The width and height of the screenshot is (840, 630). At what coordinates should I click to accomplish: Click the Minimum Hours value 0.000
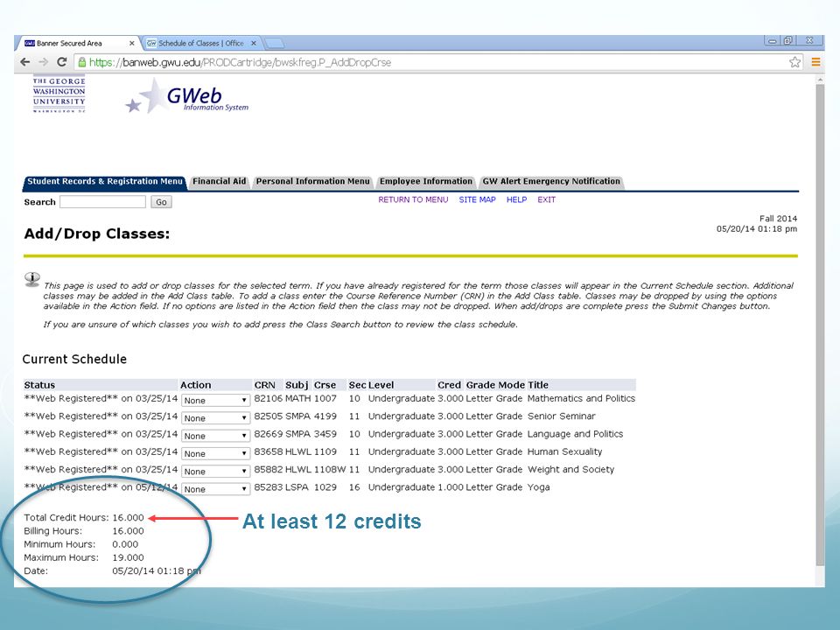[125, 544]
